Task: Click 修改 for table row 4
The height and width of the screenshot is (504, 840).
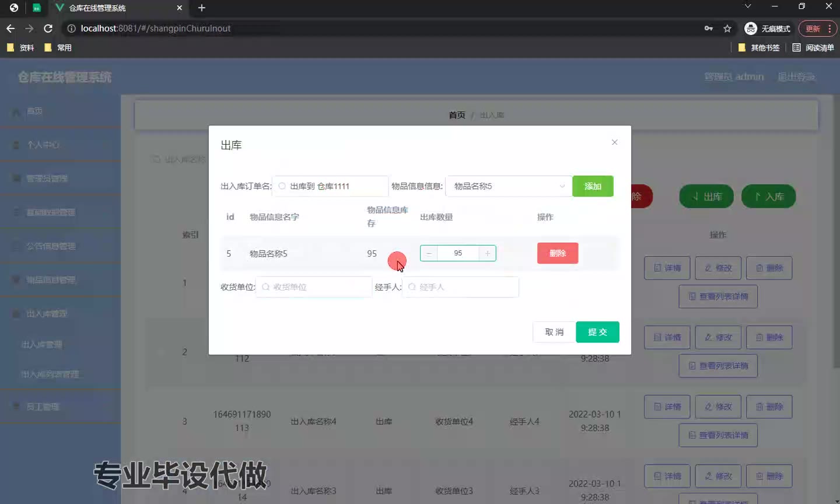Action: pyautogui.click(x=718, y=476)
